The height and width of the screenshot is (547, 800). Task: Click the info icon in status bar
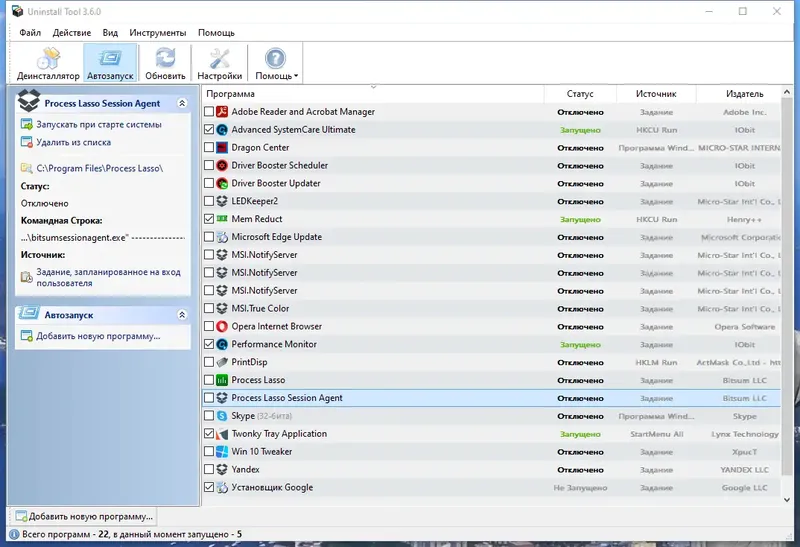(x=14, y=534)
